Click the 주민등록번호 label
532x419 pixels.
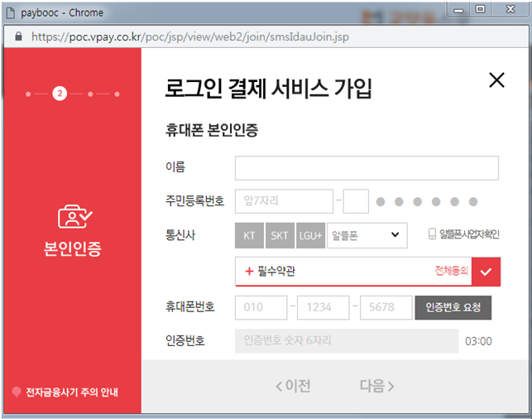click(194, 200)
